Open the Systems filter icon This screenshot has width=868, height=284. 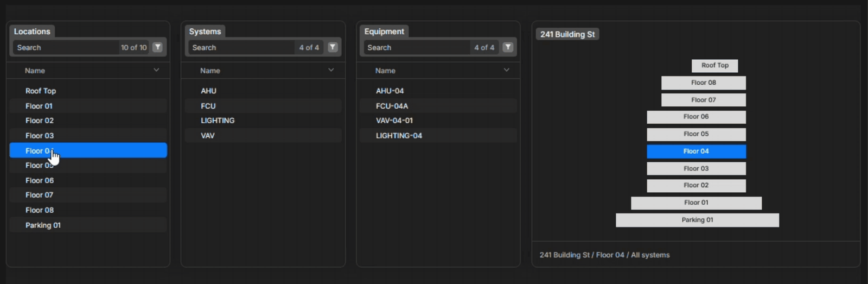tap(333, 47)
